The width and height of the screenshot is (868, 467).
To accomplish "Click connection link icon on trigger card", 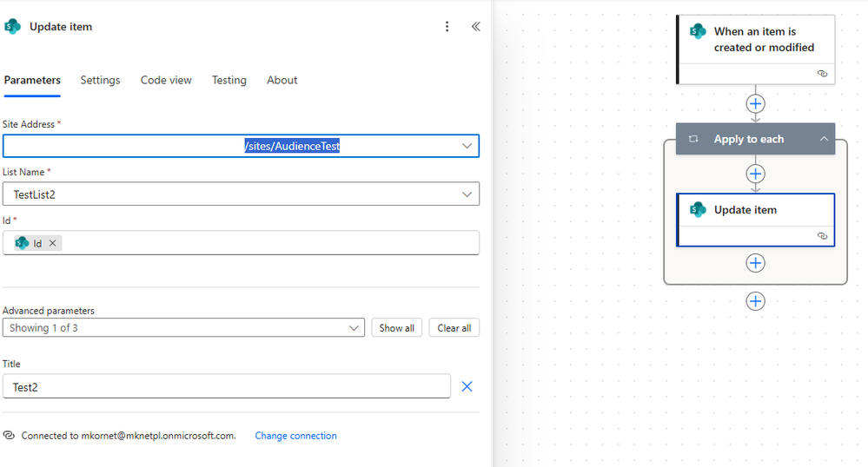I will pos(823,74).
